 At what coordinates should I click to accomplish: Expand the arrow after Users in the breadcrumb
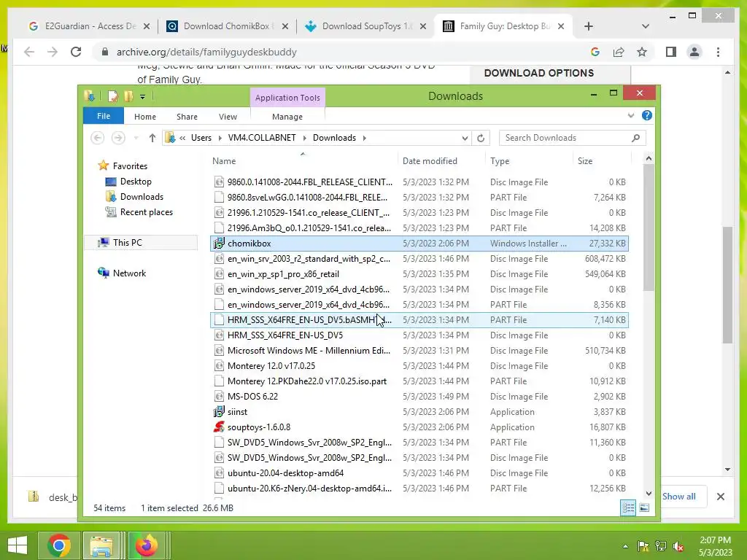[220, 138]
